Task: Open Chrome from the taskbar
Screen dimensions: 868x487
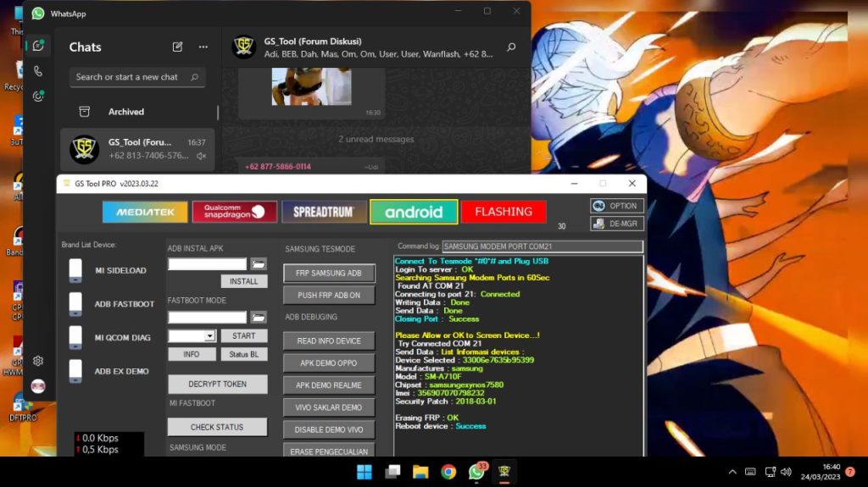Action: pyautogui.click(x=448, y=472)
